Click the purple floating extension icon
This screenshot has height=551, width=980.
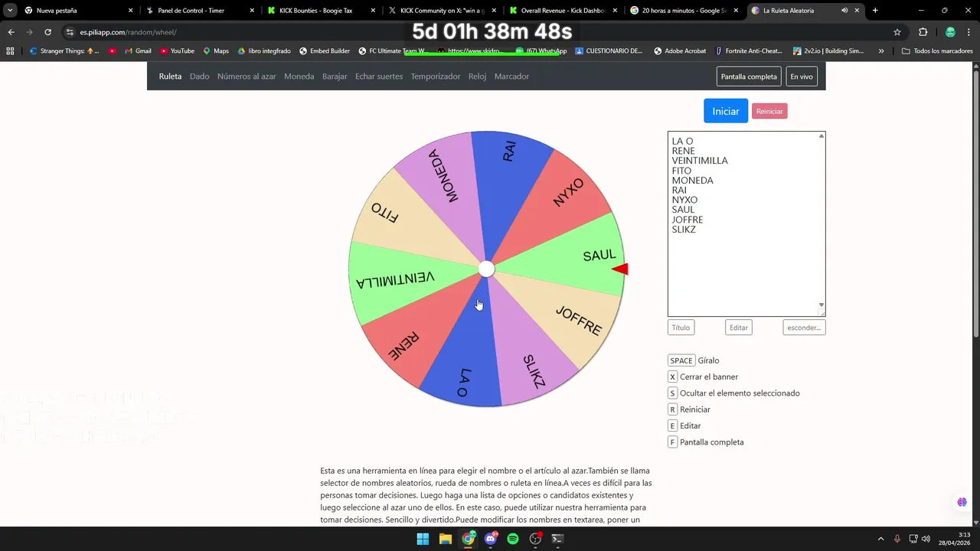[x=962, y=502]
